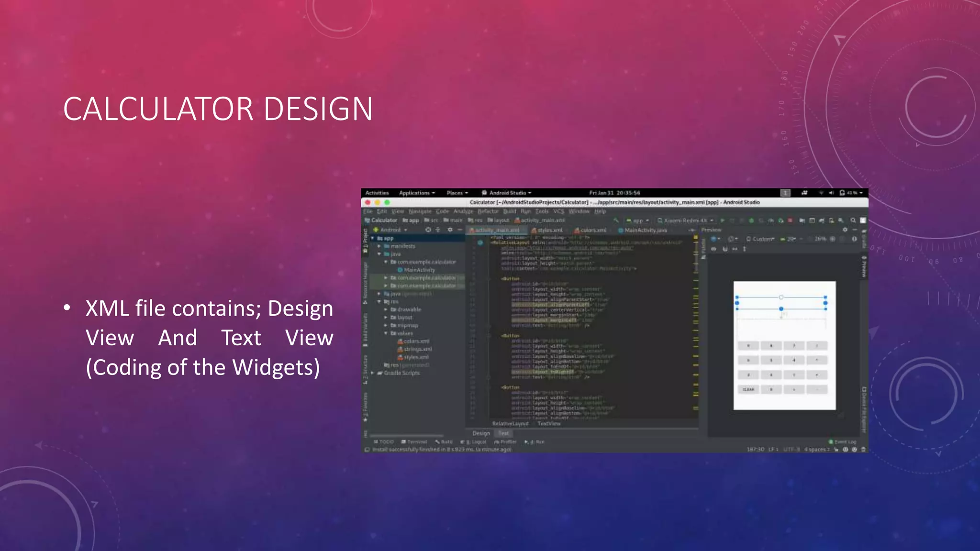The width and height of the screenshot is (980, 551).
Task: Open the Refactor menu
Action: 488,211
